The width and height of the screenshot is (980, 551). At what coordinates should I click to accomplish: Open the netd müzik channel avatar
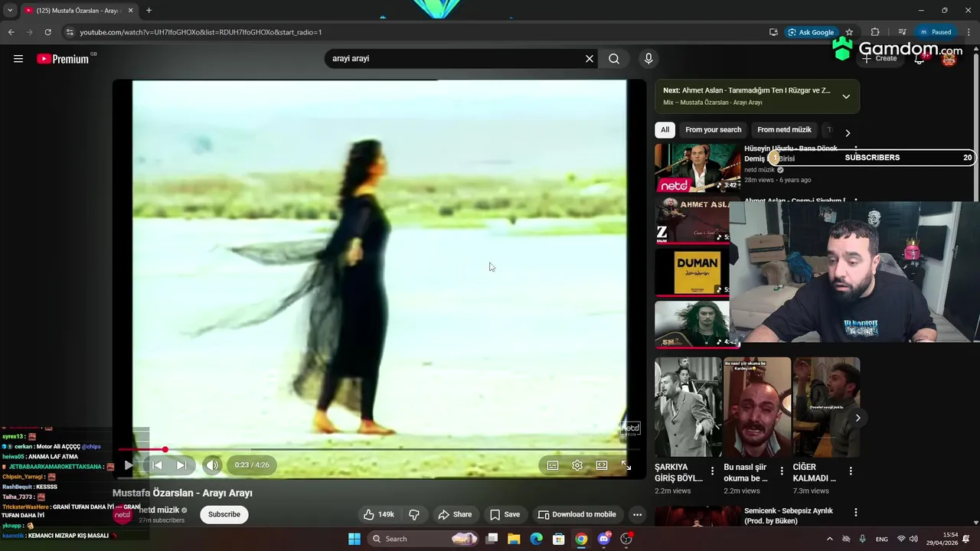(122, 515)
